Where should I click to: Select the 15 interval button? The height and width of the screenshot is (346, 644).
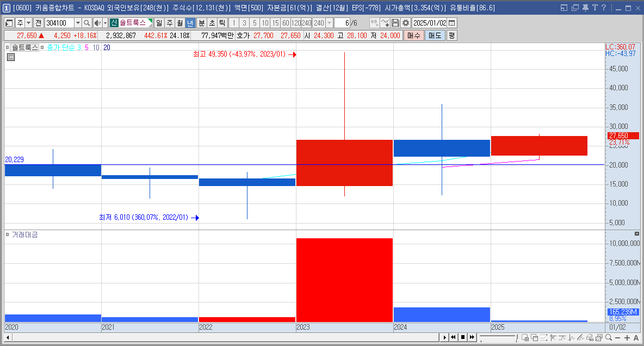(275, 23)
